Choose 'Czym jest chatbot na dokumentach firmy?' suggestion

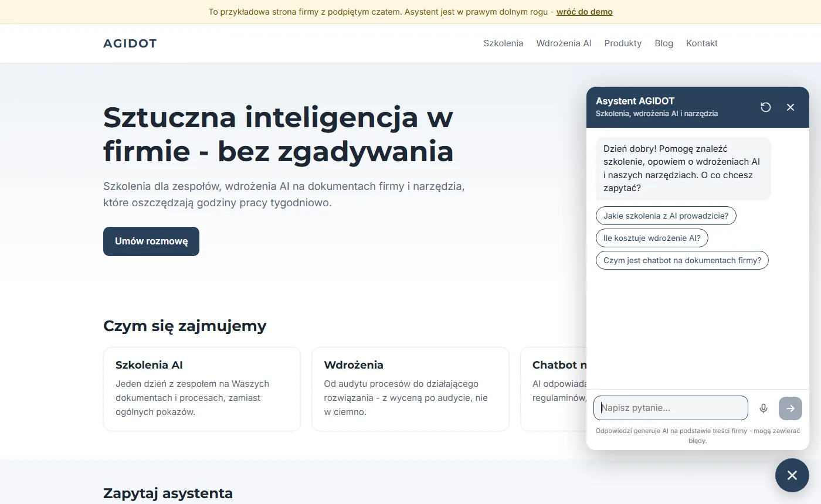(x=682, y=260)
